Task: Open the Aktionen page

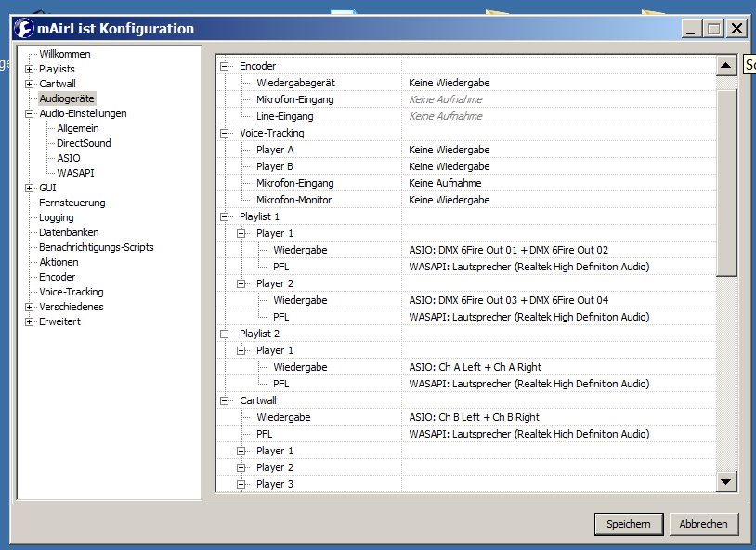Action: (x=59, y=262)
